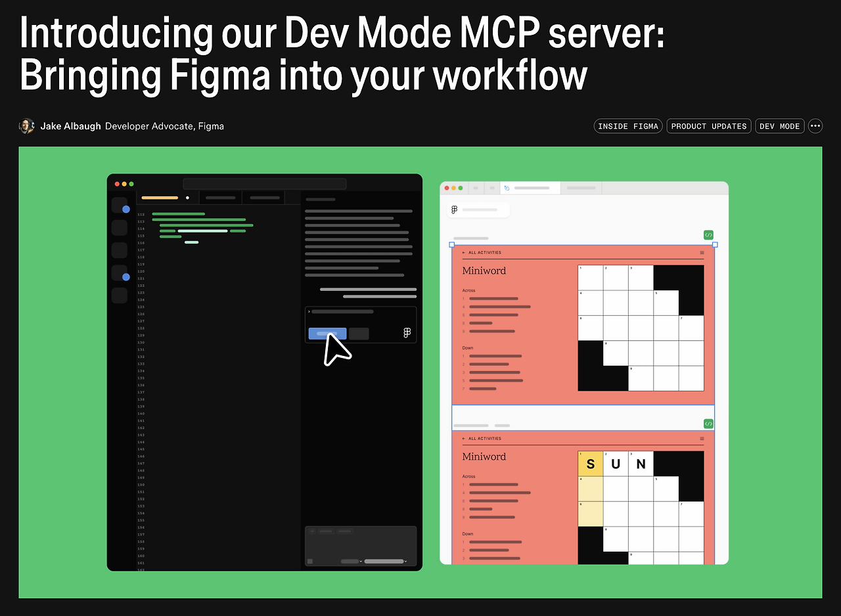Click ALL ACTIVITIES on the SUN crossword card
Image resolution: width=841 pixels, height=616 pixels.
click(x=484, y=439)
